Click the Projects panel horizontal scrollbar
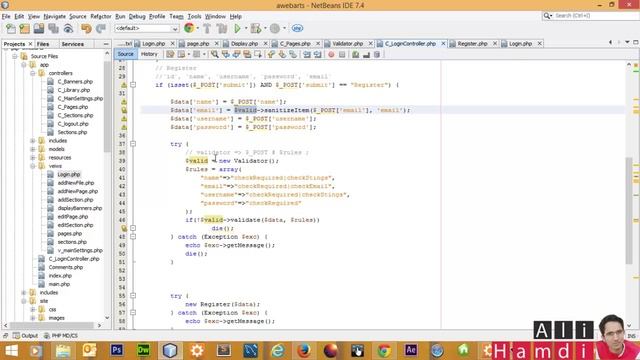 [52, 325]
